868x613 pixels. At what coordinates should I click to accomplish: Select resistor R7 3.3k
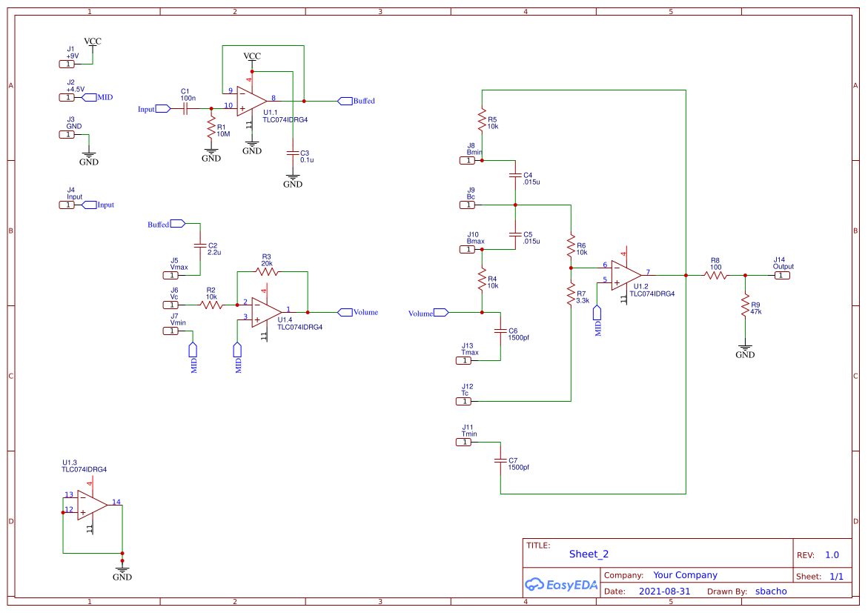coord(571,293)
